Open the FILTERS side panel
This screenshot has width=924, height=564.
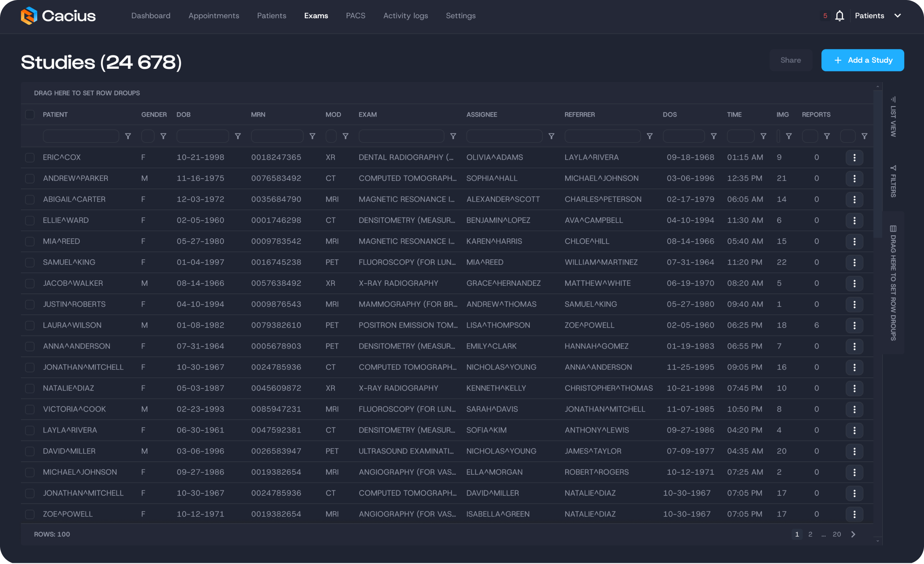(x=893, y=181)
